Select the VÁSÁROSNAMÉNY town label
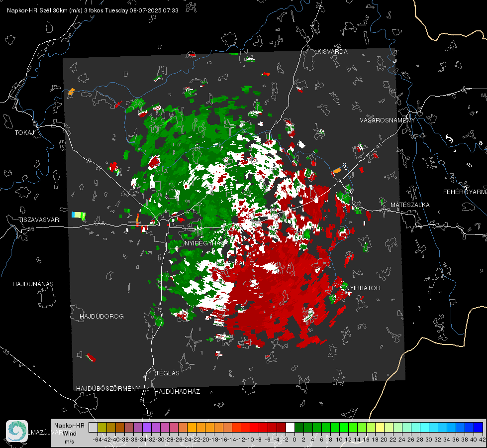Image resolution: width=487 pixels, height=448 pixels. tap(388, 120)
